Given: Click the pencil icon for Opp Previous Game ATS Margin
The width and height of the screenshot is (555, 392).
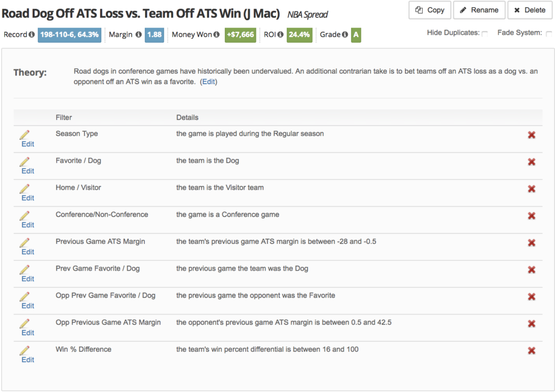Looking at the screenshot, I should [24, 323].
